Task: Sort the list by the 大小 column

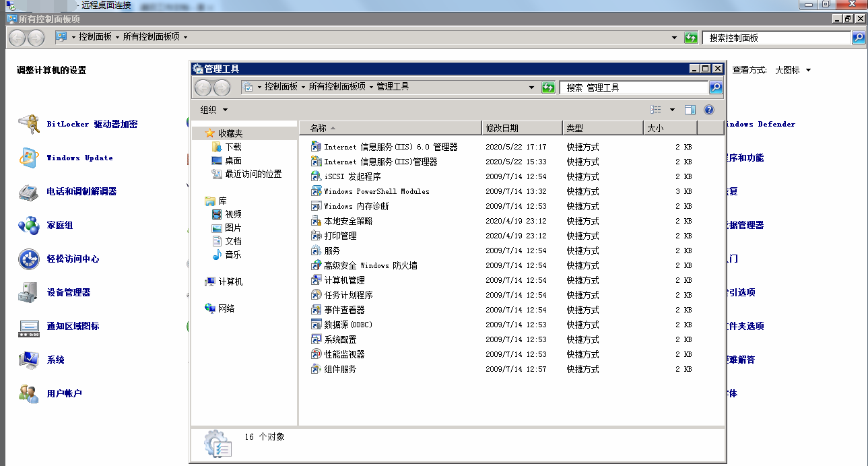Action: 671,128
